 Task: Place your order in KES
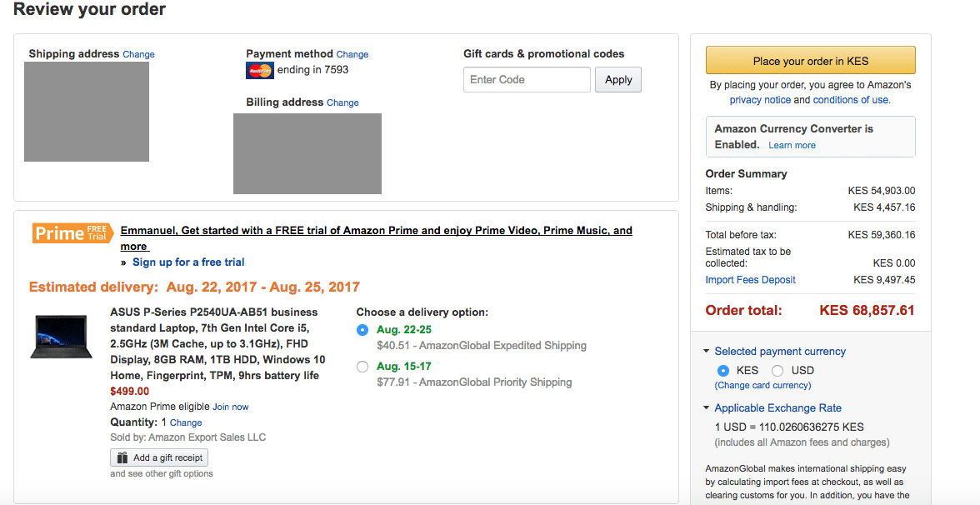810,61
